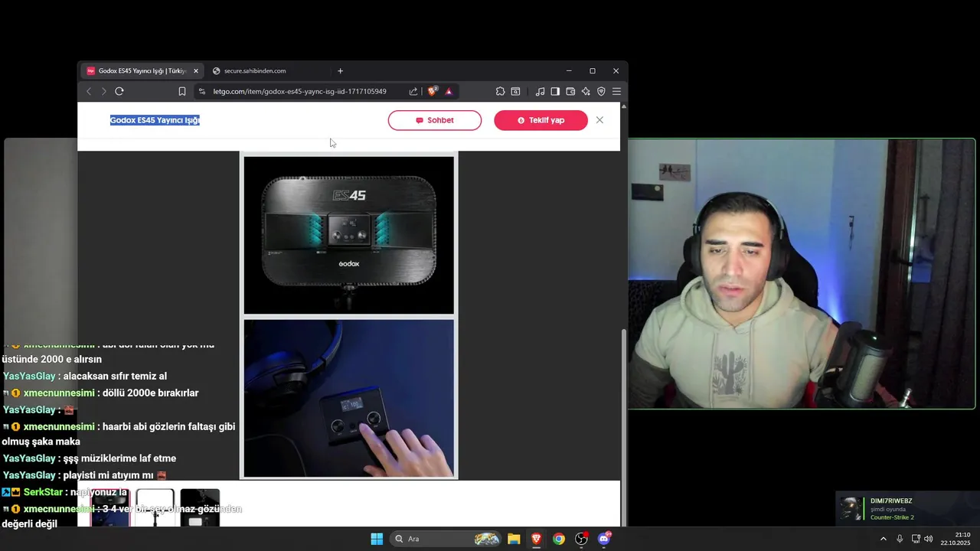Open a new browser tab
Screen dimensions: 980x551
[x=340, y=71]
